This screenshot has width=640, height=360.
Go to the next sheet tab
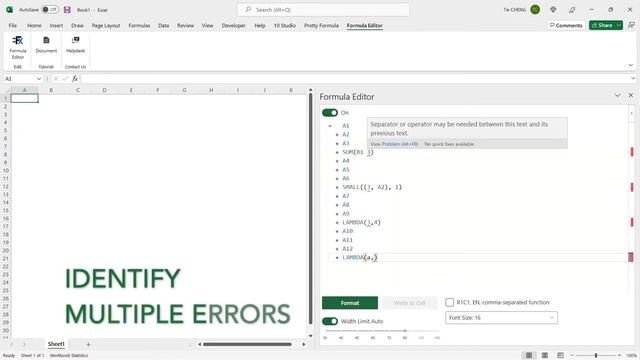click(24, 344)
